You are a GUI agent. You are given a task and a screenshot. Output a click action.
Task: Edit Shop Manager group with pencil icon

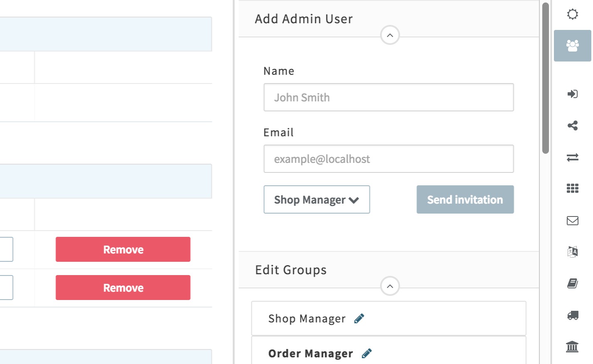359,319
